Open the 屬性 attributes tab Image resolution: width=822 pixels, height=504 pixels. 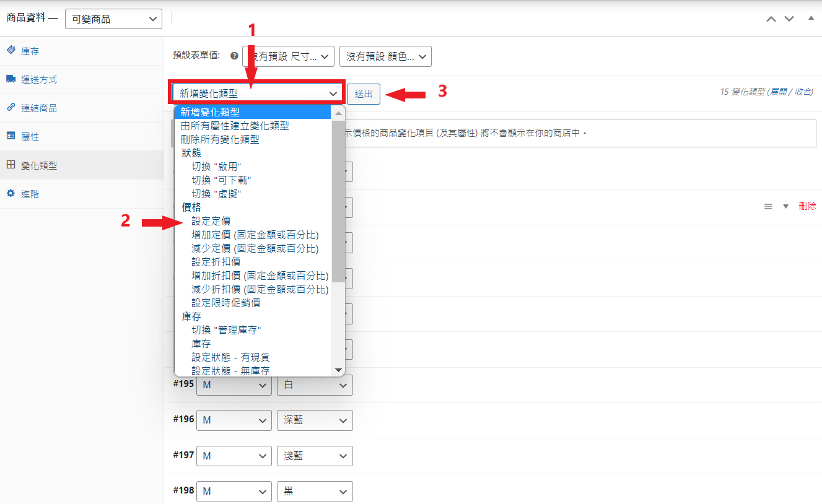(x=82, y=137)
